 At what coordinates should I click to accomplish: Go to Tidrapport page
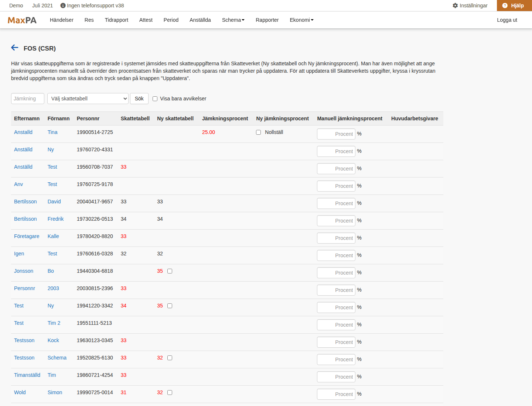click(116, 20)
